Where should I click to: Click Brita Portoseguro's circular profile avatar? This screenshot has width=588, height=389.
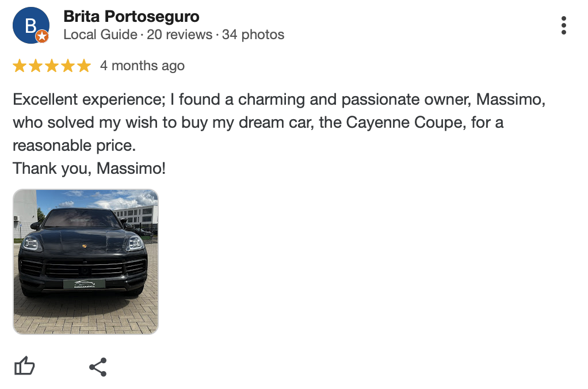(x=30, y=25)
